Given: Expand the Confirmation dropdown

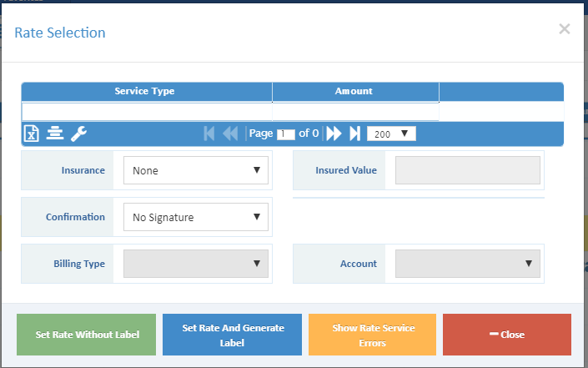Looking at the screenshot, I should coord(196,217).
